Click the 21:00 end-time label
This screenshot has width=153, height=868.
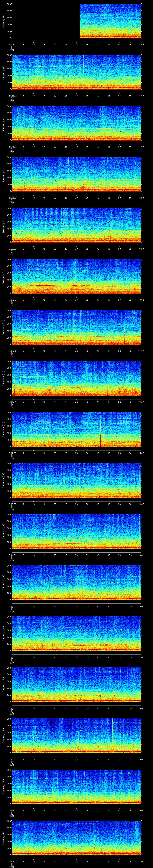tap(141, 861)
